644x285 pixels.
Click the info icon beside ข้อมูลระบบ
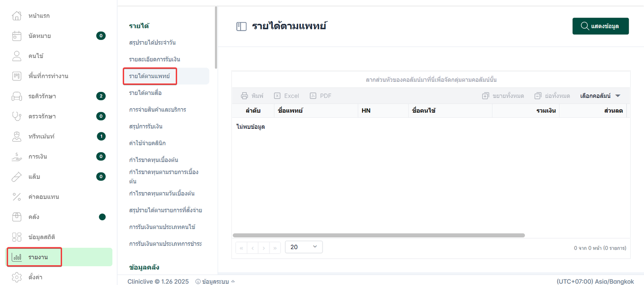[198, 281]
